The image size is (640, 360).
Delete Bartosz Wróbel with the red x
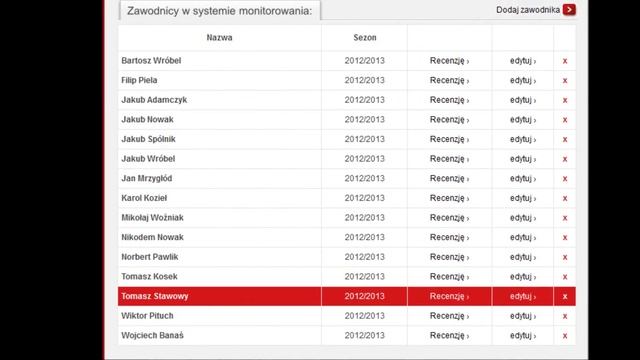tap(565, 61)
